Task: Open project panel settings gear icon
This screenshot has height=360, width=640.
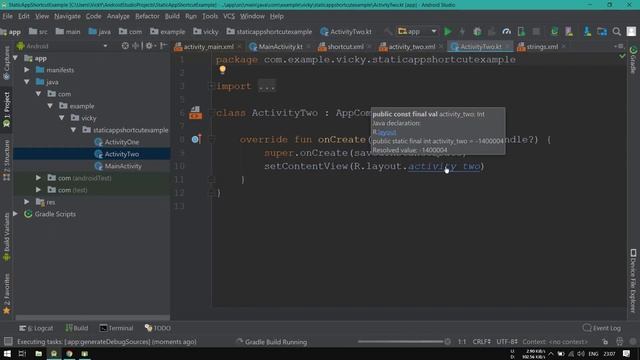Action: (150, 46)
